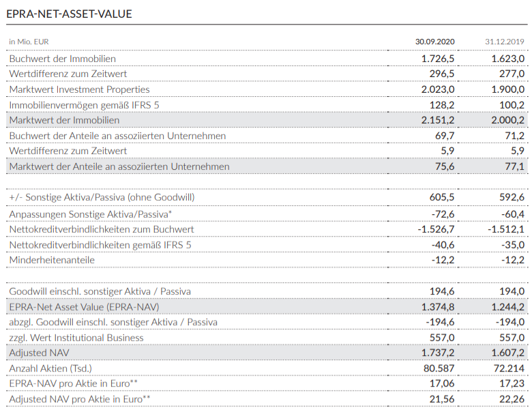This screenshot has height=416, width=532.
Task: Select the value 77,1 for associated companies
Action: tap(513, 166)
